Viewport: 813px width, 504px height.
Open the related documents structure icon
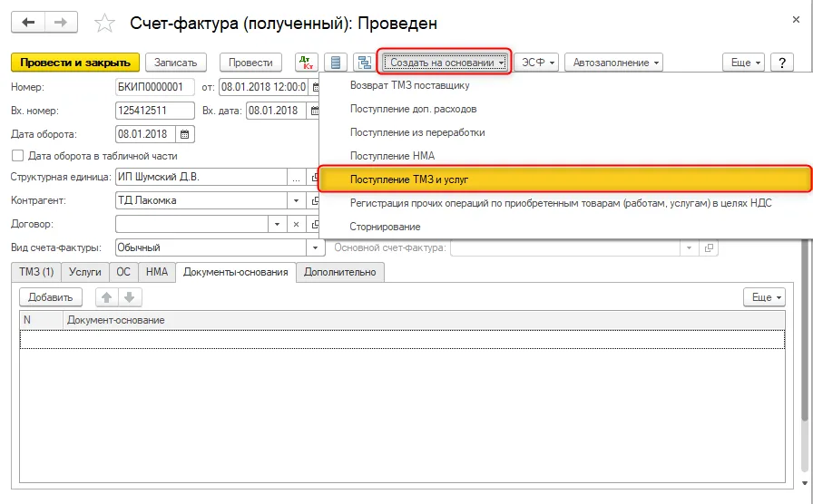365,63
